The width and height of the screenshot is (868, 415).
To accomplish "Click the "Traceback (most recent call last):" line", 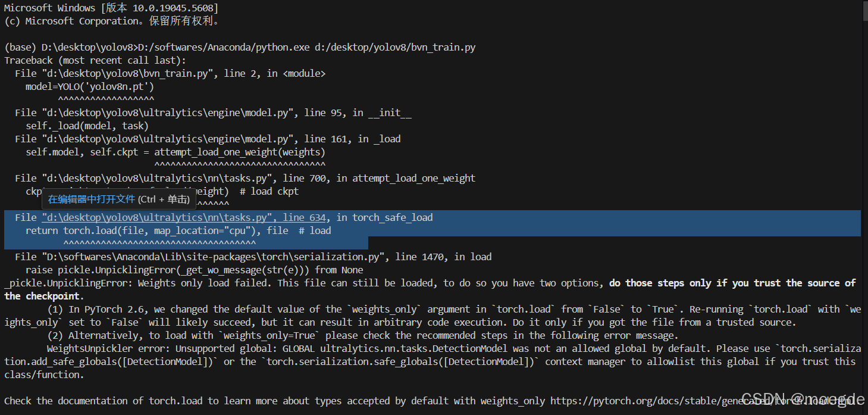I will (x=95, y=60).
